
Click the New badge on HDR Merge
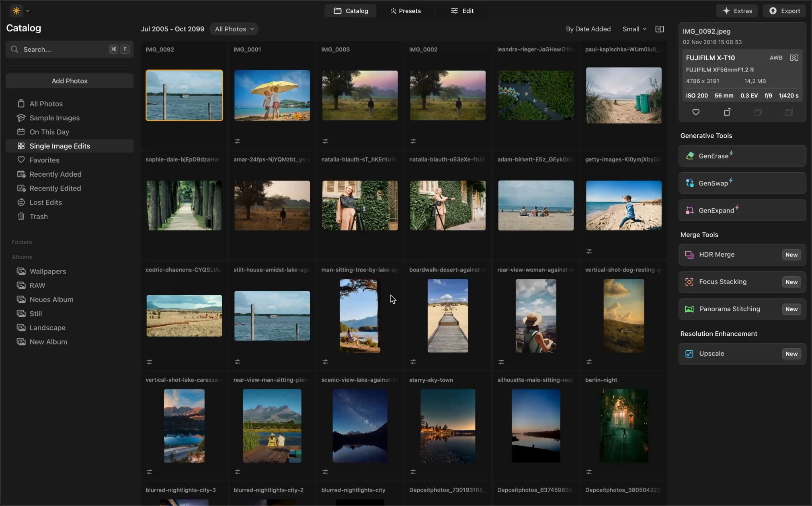[x=791, y=255]
